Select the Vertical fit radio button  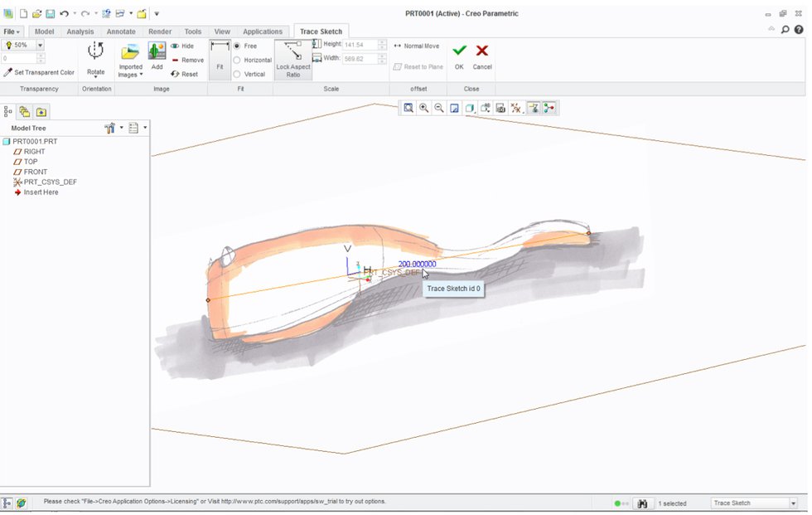(x=238, y=74)
